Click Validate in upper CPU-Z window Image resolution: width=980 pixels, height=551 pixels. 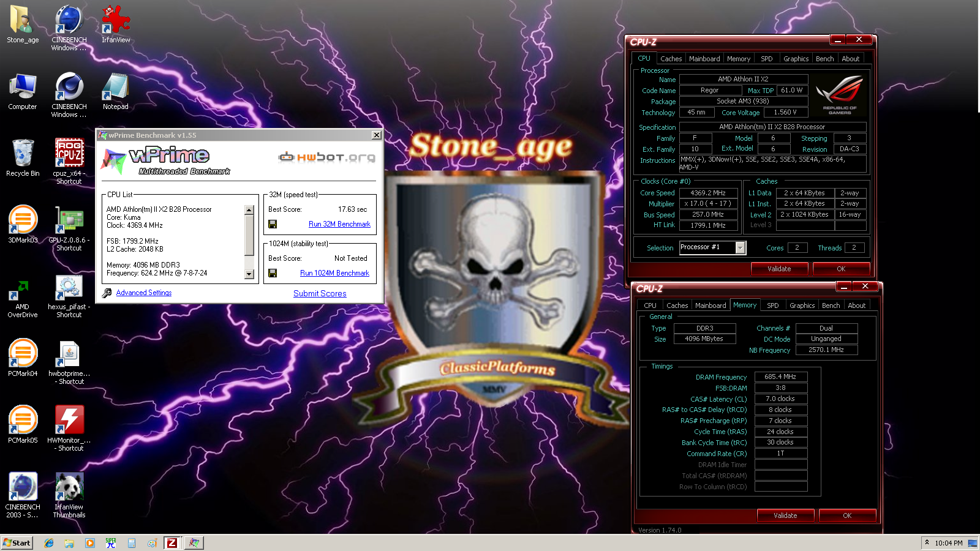779,269
